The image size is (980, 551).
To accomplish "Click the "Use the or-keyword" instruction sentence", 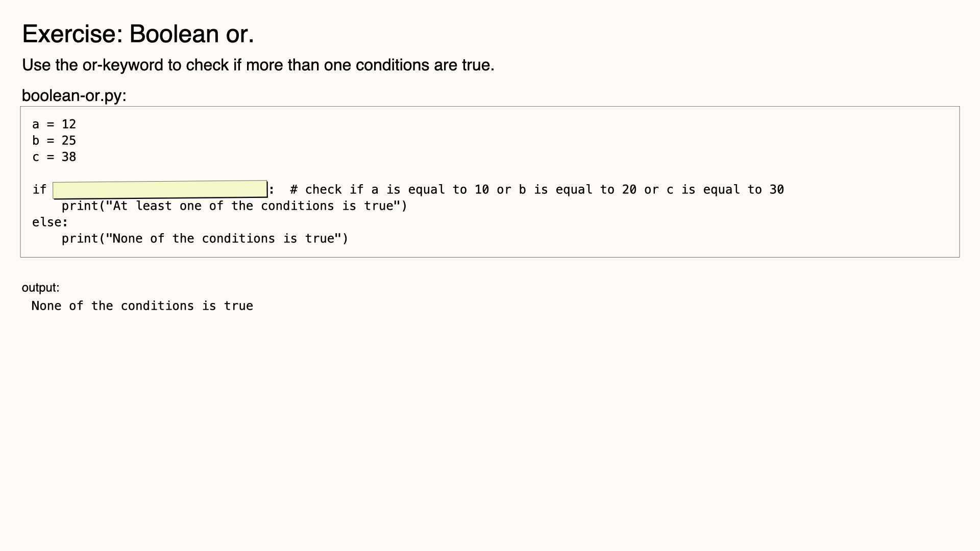I will click(258, 65).
